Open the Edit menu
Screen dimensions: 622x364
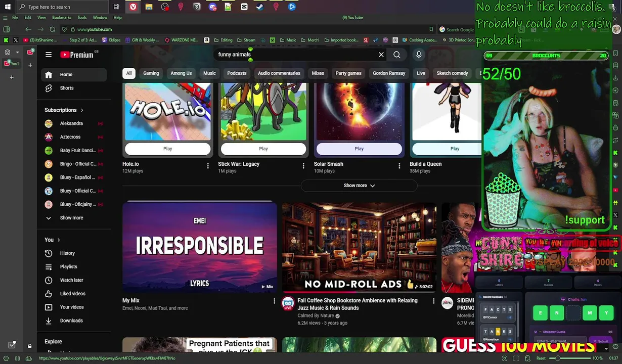(28, 18)
